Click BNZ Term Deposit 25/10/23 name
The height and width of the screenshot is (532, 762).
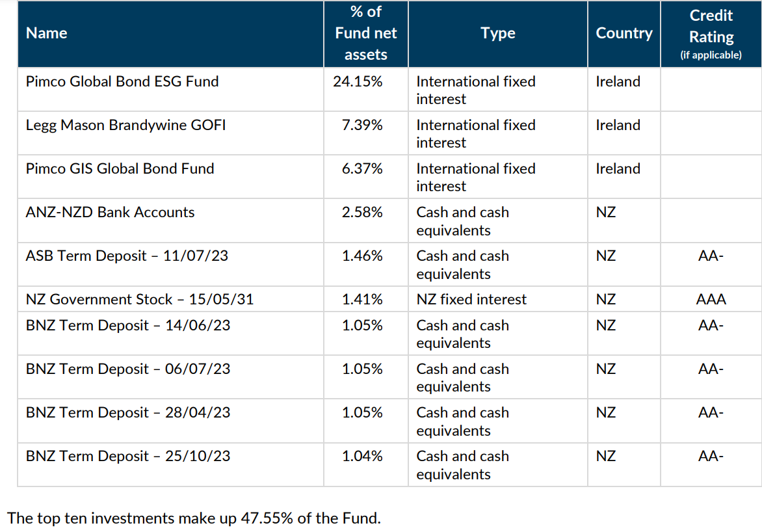point(128,457)
